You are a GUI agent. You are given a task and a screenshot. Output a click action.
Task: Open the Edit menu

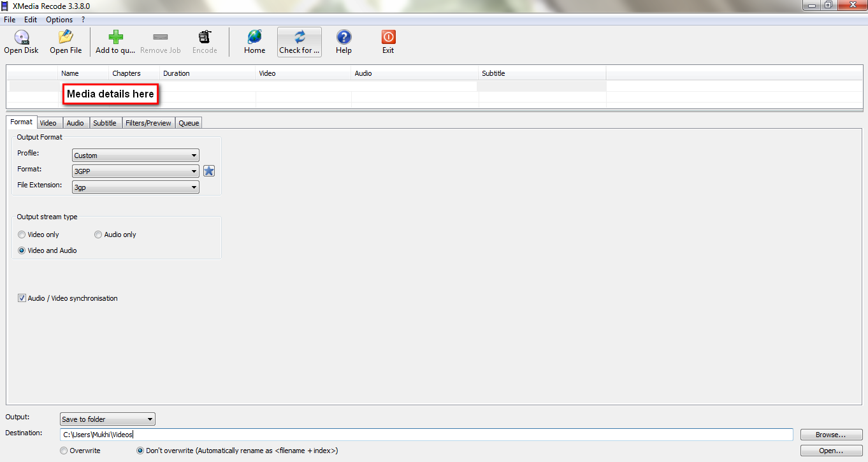[31, 20]
